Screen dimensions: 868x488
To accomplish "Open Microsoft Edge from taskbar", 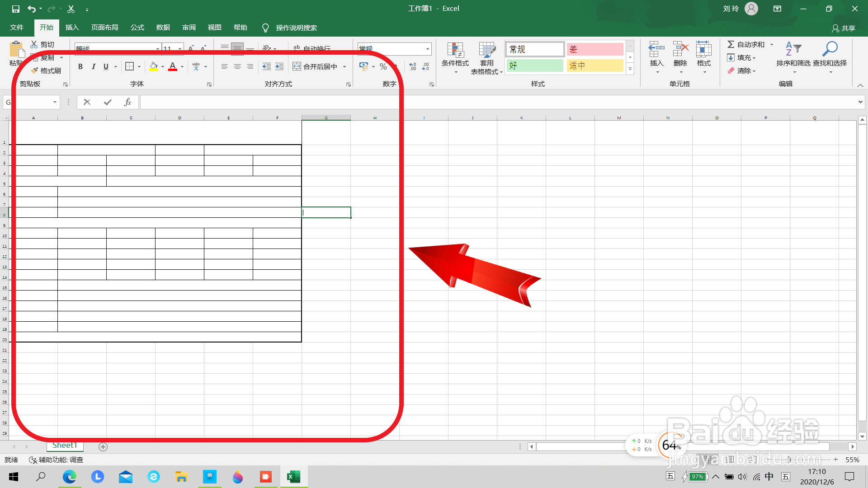I will [69, 477].
